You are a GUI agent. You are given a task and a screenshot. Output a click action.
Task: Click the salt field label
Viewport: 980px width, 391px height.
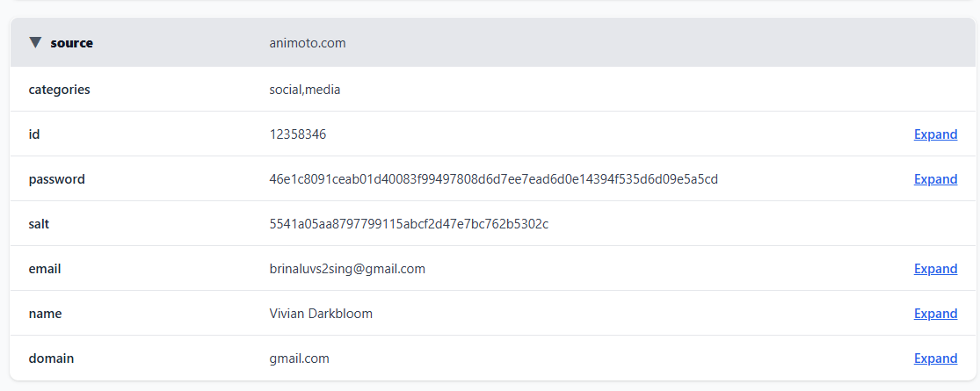pos(39,224)
